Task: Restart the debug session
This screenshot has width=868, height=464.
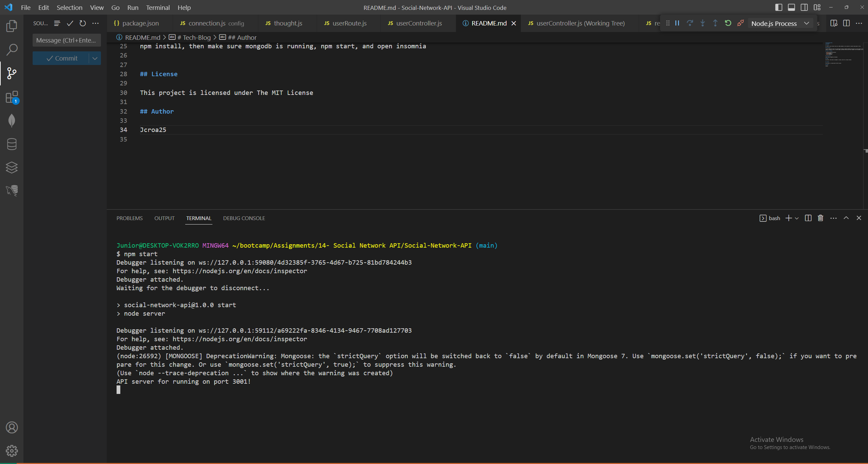Action: click(x=728, y=23)
